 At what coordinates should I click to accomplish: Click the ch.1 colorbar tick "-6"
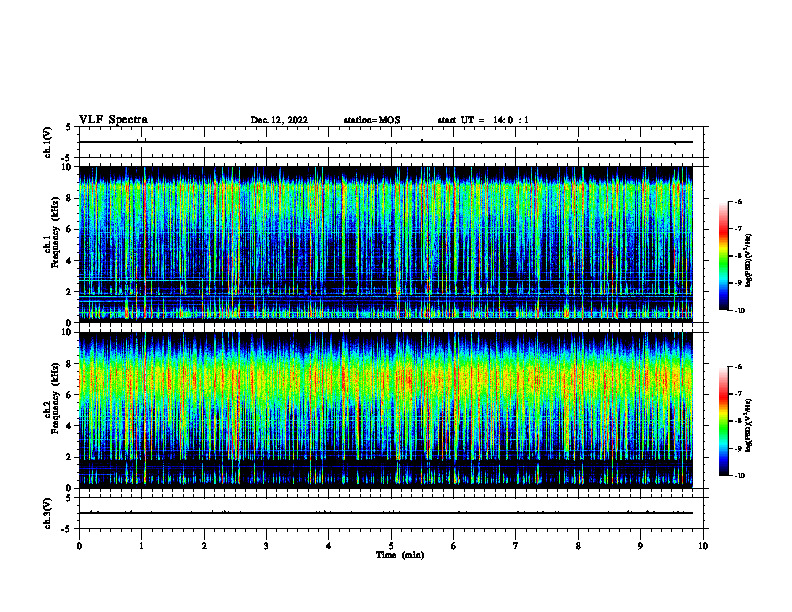pos(738,201)
